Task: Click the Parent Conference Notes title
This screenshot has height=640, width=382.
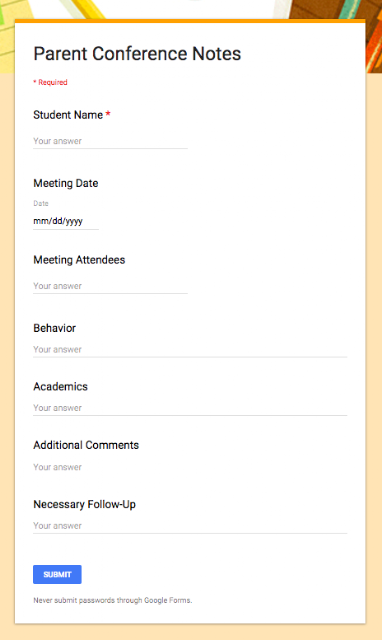Action: 137,54
